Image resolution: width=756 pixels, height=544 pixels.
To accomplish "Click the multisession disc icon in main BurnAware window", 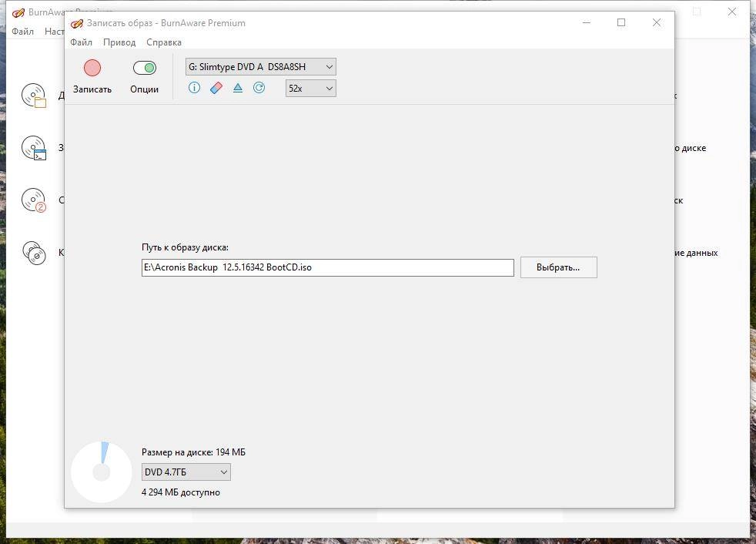I will pyautogui.click(x=34, y=200).
